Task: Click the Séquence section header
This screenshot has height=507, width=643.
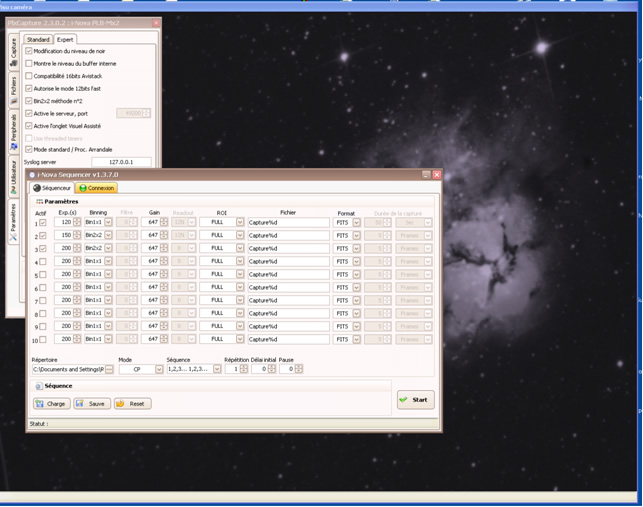Action: click(x=58, y=386)
